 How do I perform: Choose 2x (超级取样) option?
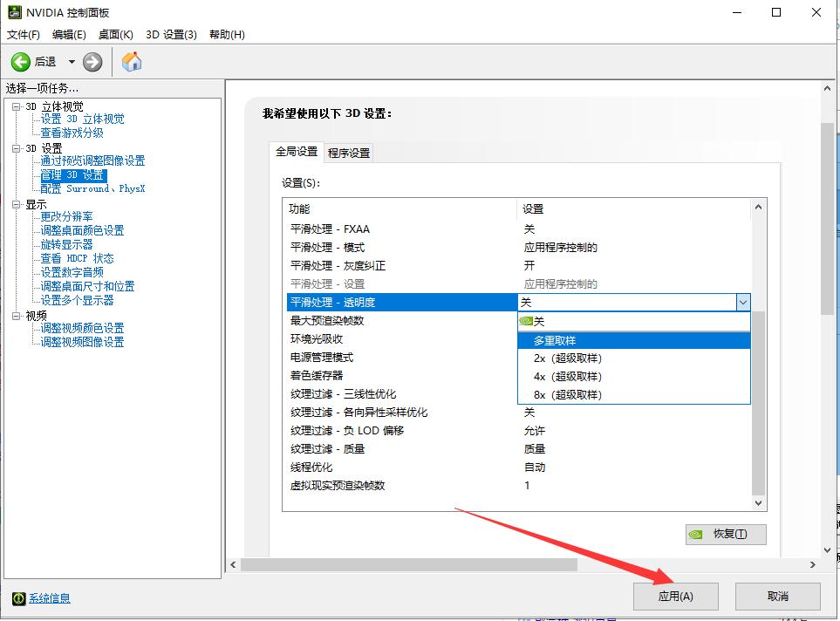(x=634, y=358)
